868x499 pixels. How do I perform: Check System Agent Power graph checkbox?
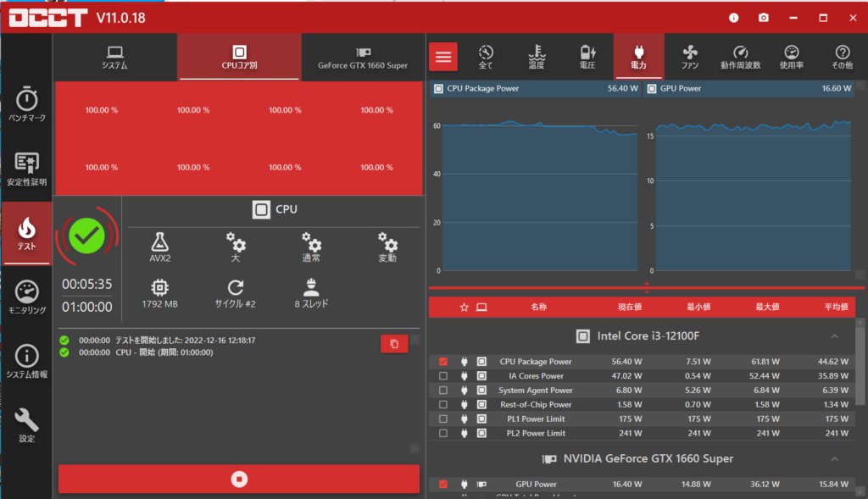click(442, 390)
